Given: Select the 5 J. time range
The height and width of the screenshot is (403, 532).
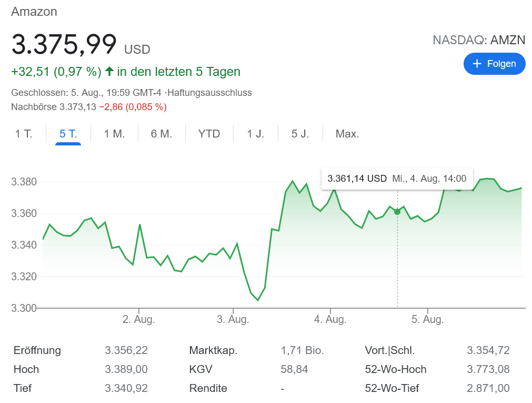Looking at the screenshot, I should 300,134.
